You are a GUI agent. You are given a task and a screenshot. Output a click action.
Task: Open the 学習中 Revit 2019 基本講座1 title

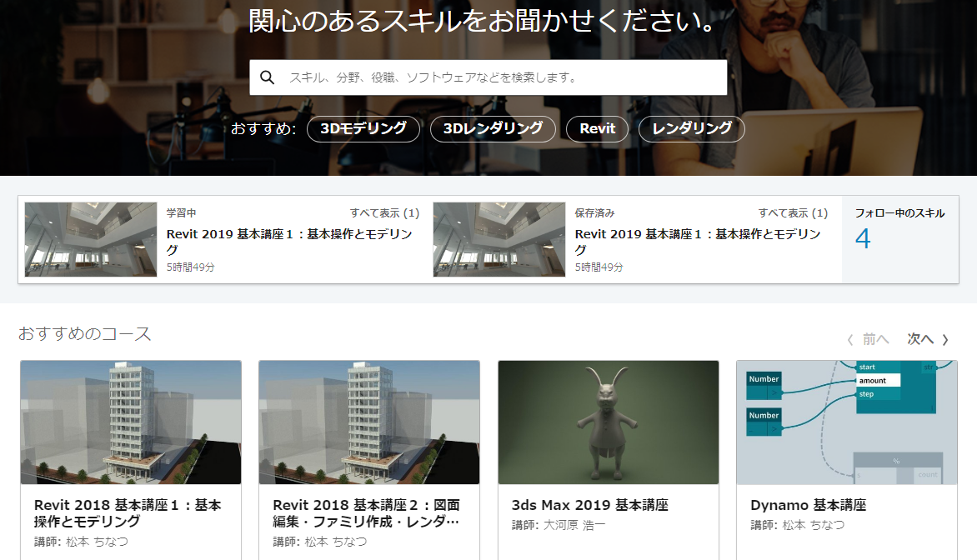click(x=289, y=242)
